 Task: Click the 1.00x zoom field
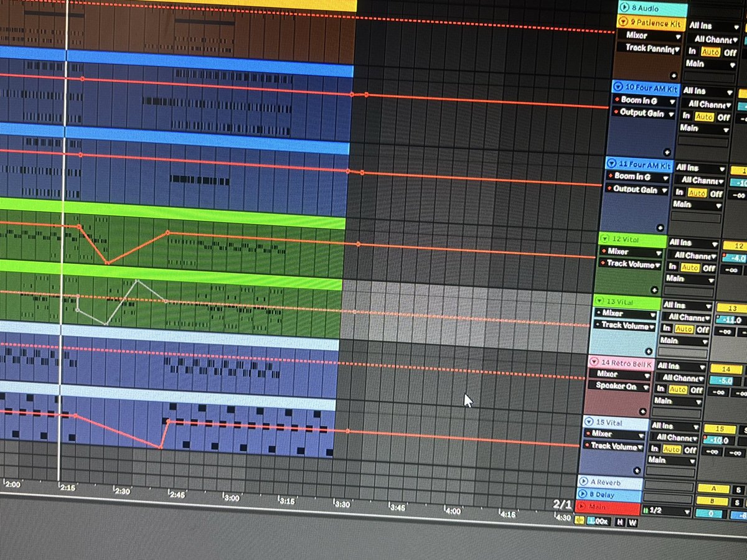[x=599, y=521]
